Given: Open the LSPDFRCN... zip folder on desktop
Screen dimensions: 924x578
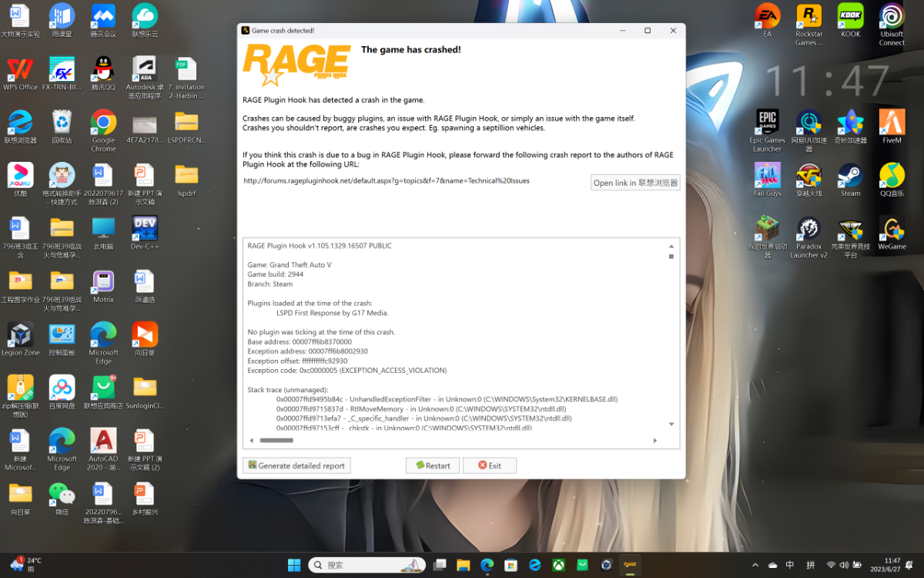Looking at the screenshot, I should pos(186,127).
